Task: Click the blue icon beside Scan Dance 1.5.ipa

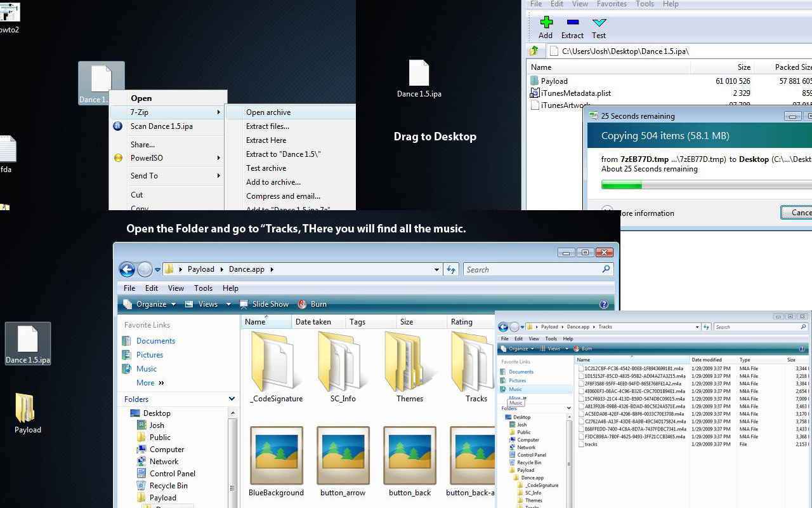Action: coord(118,126)
